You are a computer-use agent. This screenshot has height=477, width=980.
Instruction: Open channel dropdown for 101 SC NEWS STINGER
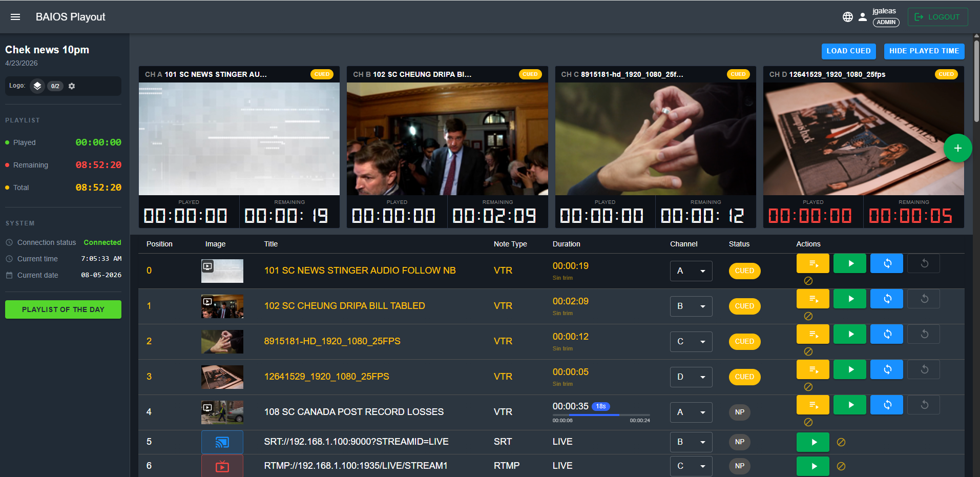tap(691, 271)
